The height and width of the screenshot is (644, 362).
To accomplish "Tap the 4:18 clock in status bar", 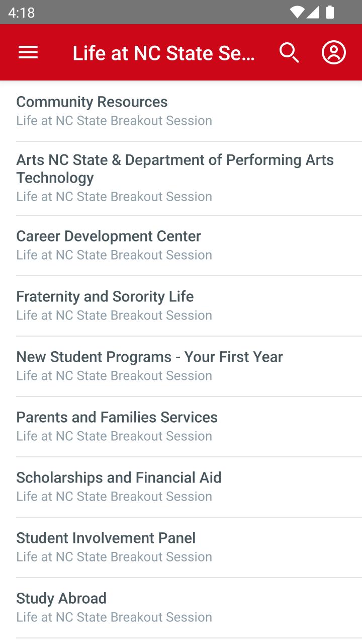I will (21, 13).
